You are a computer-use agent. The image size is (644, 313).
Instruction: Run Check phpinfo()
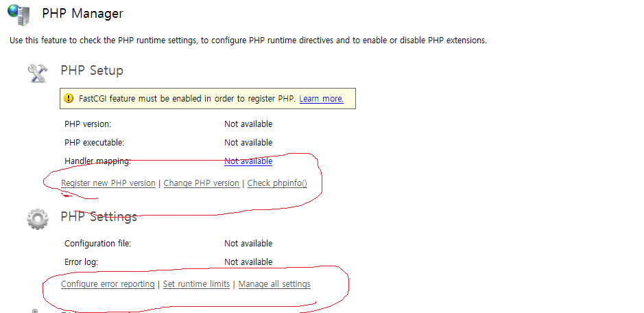click(276, 183)
